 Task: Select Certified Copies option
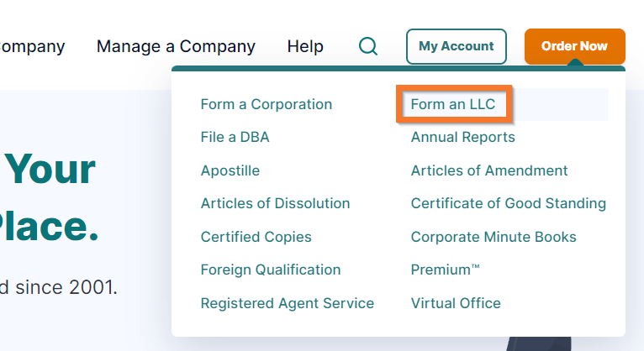[256, 237]
